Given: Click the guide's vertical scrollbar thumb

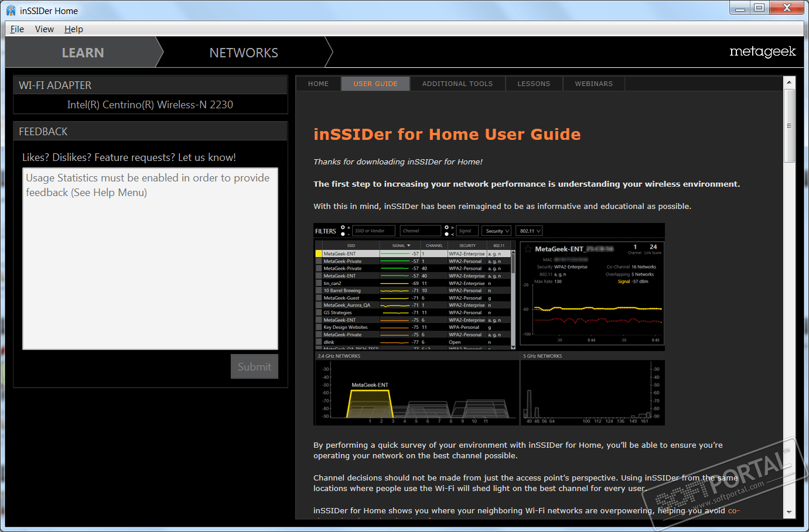Looking at the screenshot, I should pyautogui.click(x=789, y=126).
